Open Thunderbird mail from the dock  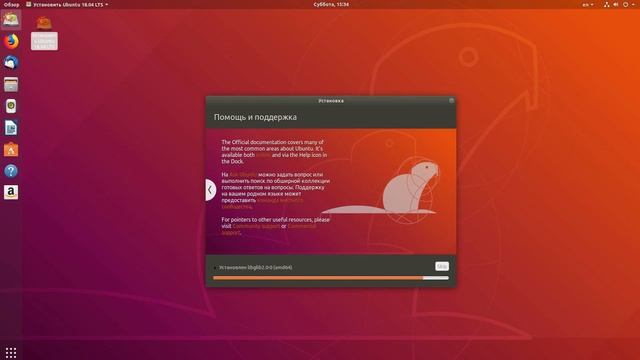click(11, 63)
